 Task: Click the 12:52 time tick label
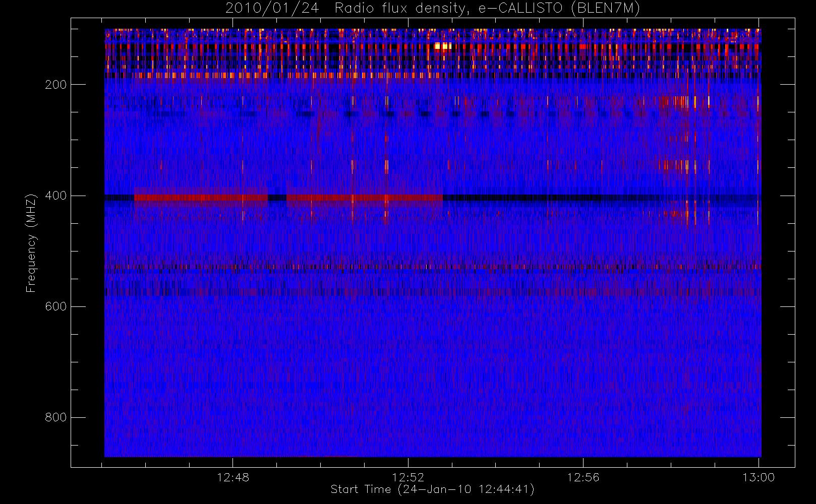(408, 477)
